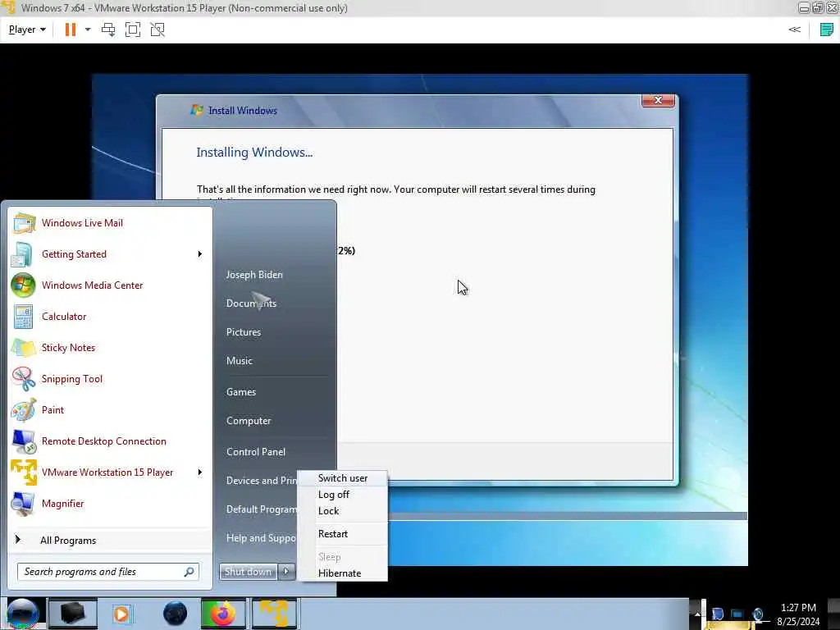Open Games folder
Viewport: 840px width, 630px height.
pos(241,392)
